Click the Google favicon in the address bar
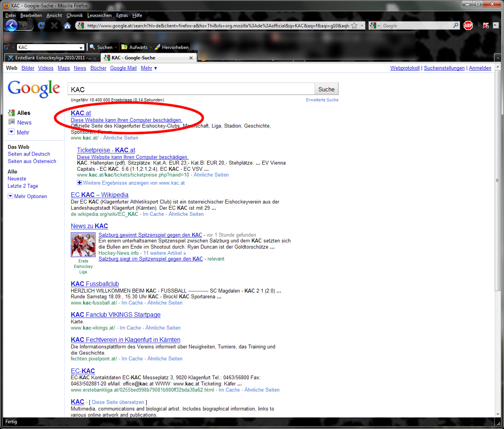Image resolution: width=504 pixels, height=429 pixels. (80, 25)
